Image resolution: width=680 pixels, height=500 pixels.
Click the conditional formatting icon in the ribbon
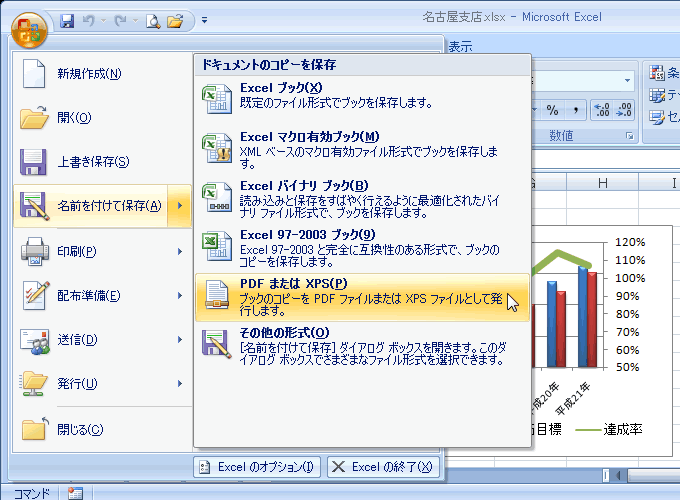pos(657,73)
